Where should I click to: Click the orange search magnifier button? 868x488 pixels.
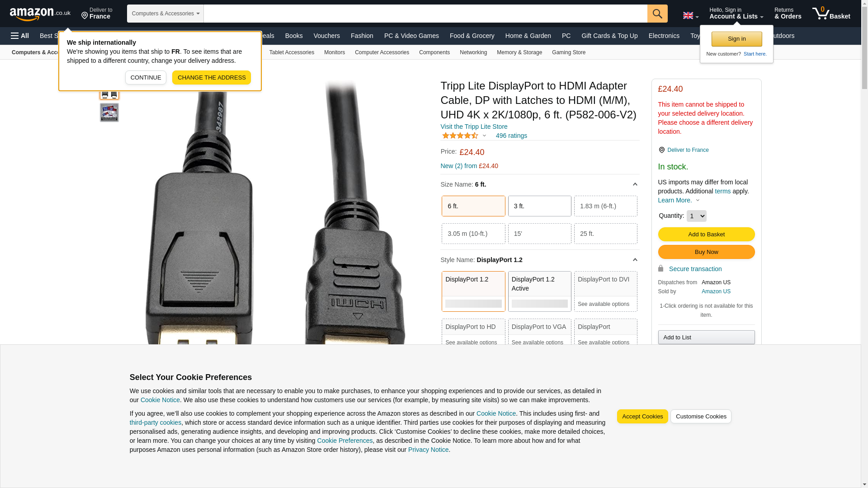point(657,14)
